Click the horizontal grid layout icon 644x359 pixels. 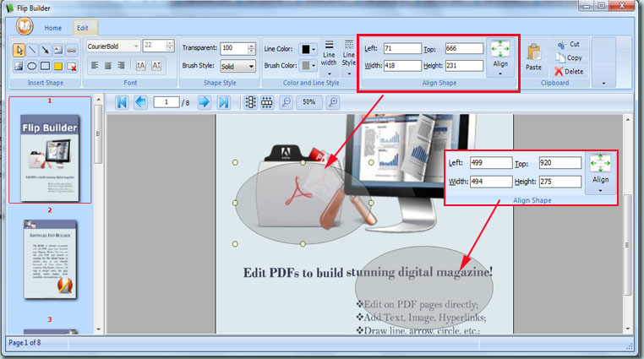[267, 102]
